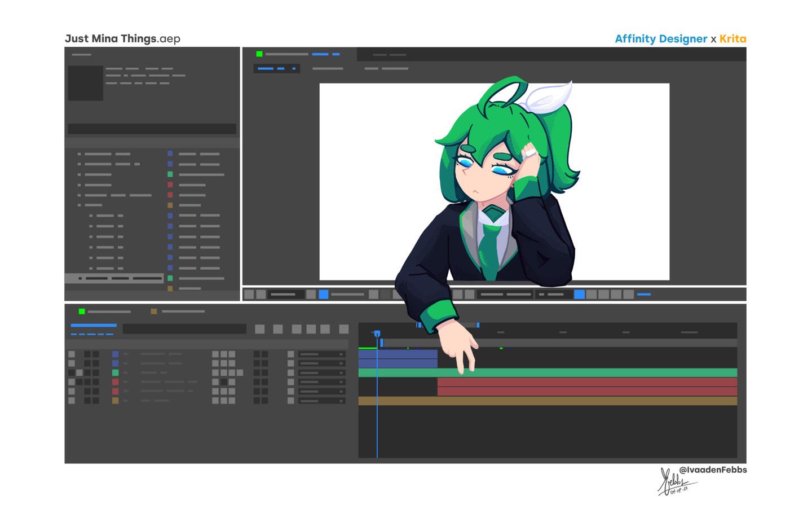Click the search field in the project panel
This screenshot has height=509, width=812.
click(152, 129)
